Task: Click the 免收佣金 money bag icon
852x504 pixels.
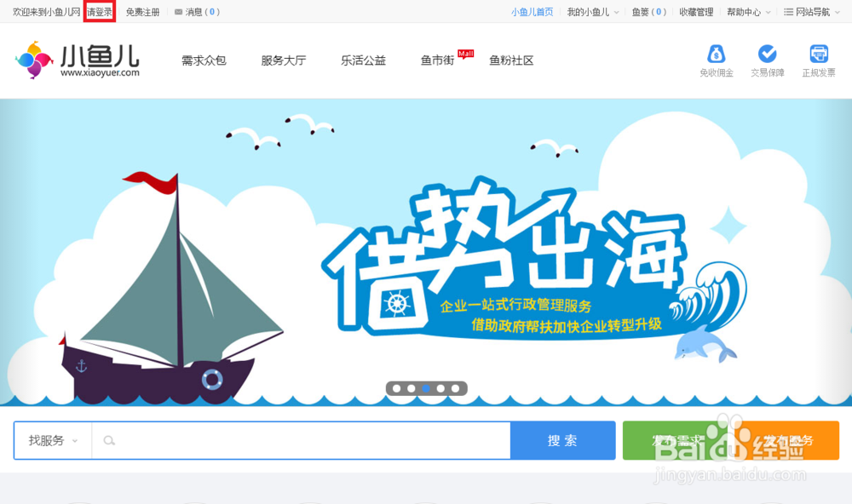Action: click(x=717, y=54)
